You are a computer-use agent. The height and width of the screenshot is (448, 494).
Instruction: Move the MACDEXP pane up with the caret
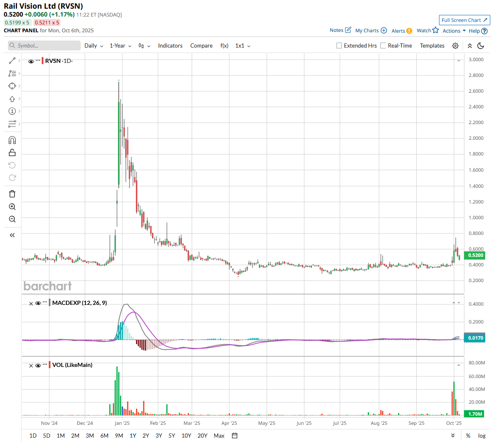coord(453,303)
